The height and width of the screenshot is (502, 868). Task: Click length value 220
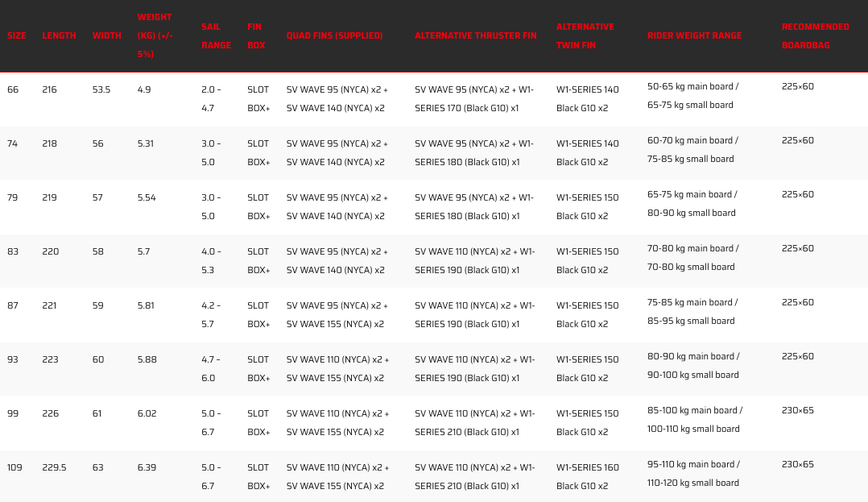pyautogui.click(x=51, y=251)
